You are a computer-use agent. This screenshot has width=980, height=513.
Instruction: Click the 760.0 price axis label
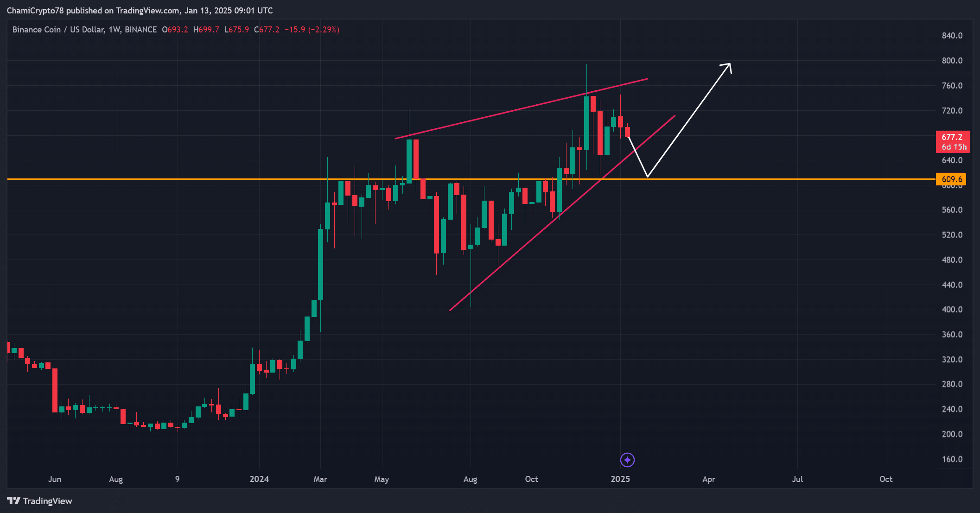click(952, 86)
